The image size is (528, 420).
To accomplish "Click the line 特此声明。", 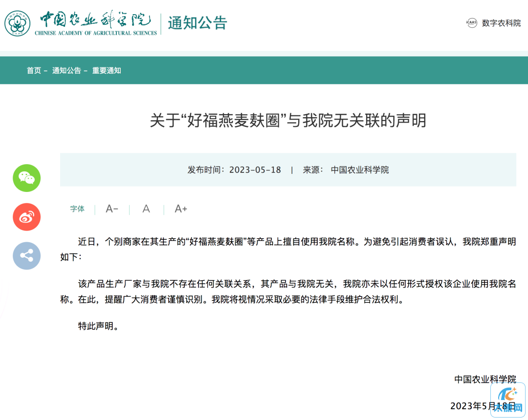I will [x=98, y=326].
